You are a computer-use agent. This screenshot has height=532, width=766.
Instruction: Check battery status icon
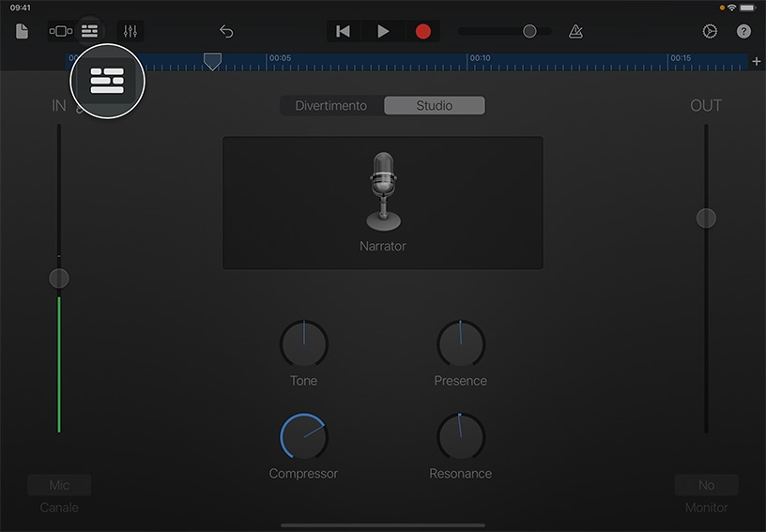click(x=748, y=8)
